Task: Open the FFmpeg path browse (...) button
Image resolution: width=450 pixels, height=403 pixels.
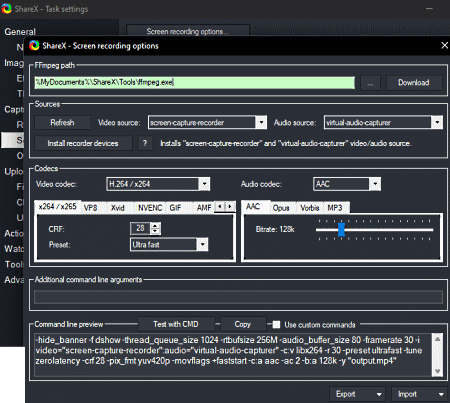Action: pyautogui.click(x=370, y=83)
